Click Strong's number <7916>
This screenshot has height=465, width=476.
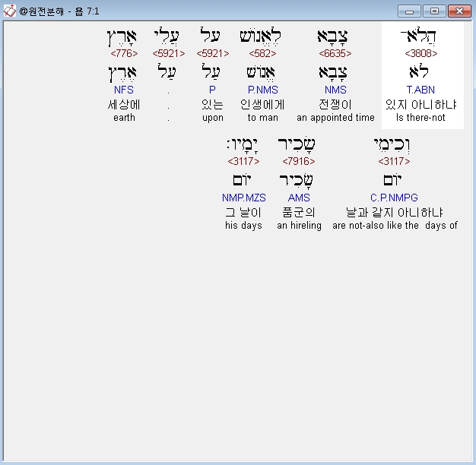point(298,161)
